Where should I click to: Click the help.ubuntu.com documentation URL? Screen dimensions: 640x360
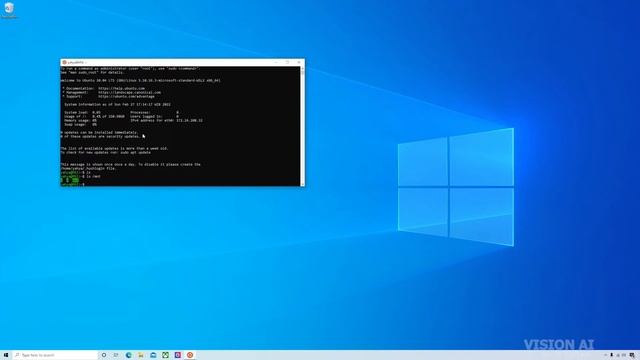coord(121,88)
